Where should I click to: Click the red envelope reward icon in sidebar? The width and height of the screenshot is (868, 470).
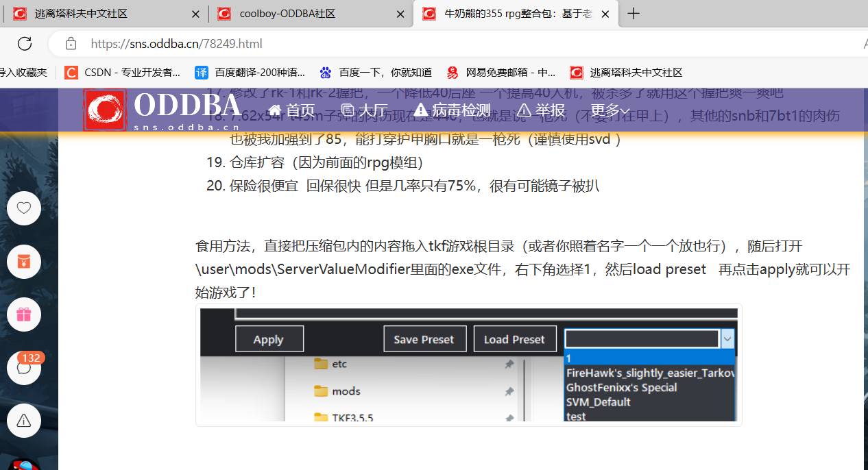(x=24, y=261)
